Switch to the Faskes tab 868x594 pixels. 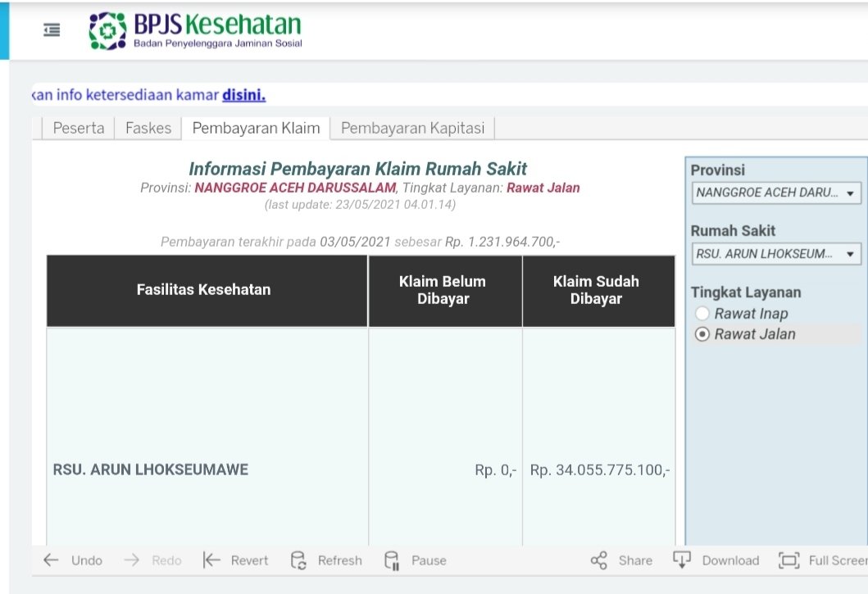(148, 128)
